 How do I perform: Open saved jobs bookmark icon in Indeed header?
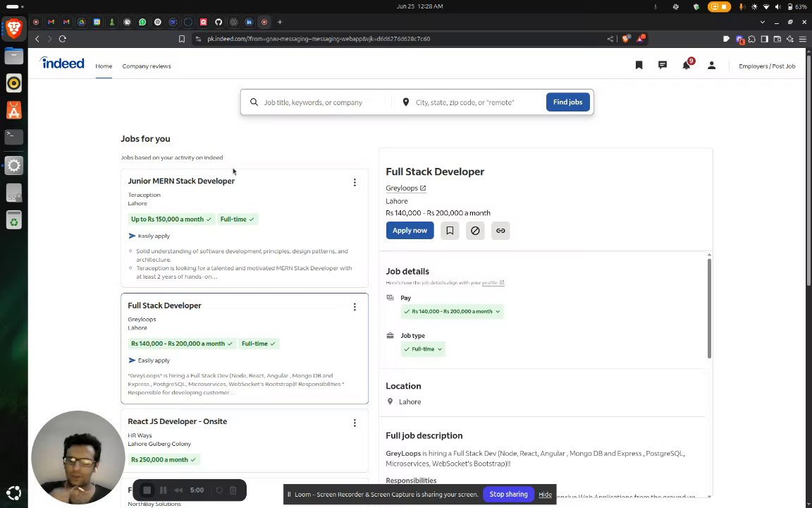tap(639, 65)
